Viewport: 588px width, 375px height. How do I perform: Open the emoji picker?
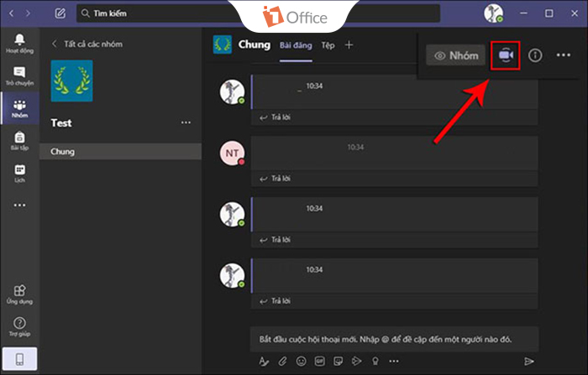coord(301,361)
